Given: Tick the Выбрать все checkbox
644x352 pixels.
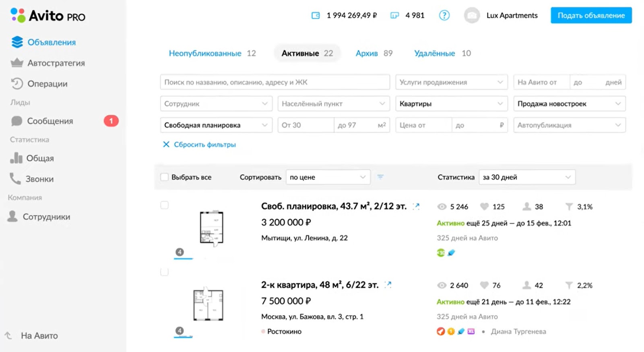Looking at the screenshot, I should (164, 177).
